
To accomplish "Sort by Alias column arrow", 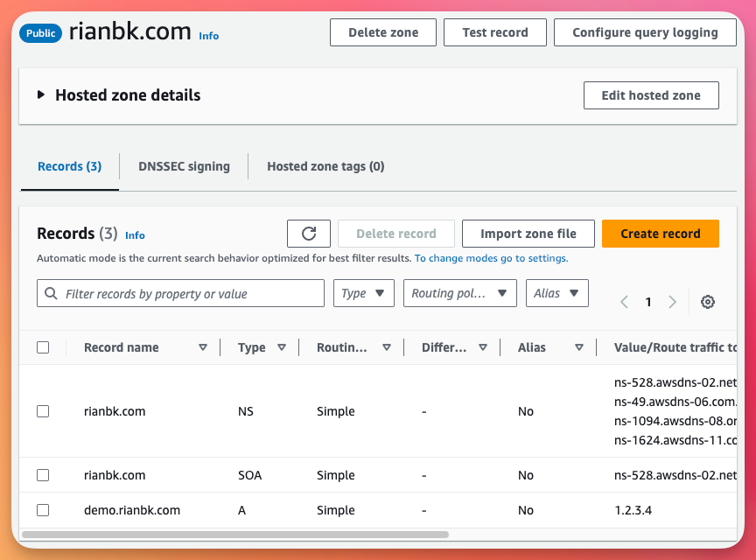I will (x=579, y=347).
